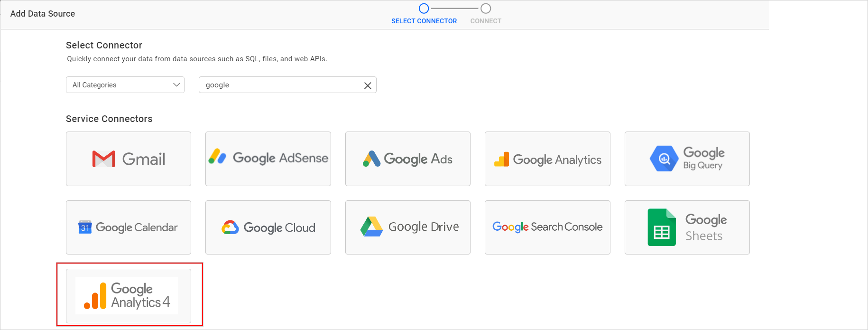The width and height of the screenshot is (868, 330).
Task: Pick the Google Analytics connector
Action: [547, 159]
